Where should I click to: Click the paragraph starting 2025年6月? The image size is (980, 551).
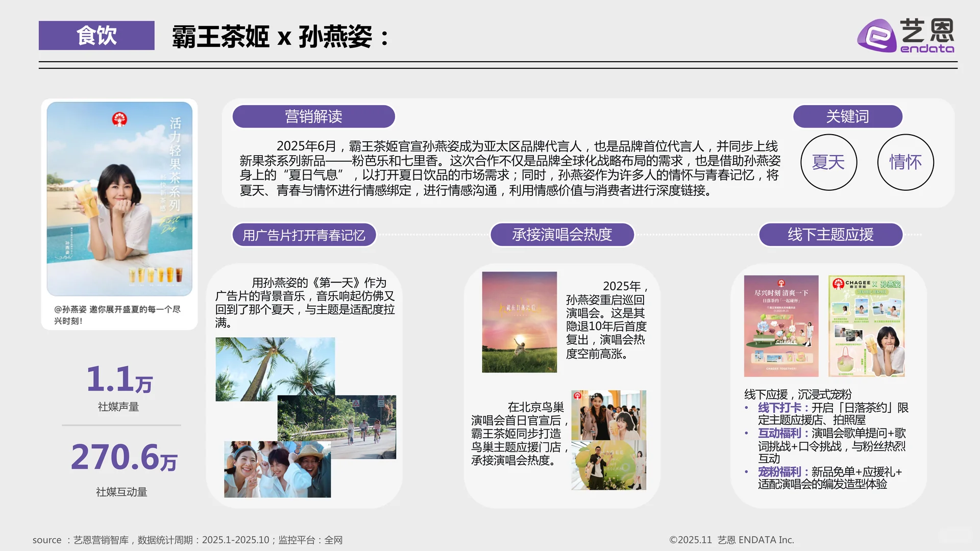pos(509,168)
